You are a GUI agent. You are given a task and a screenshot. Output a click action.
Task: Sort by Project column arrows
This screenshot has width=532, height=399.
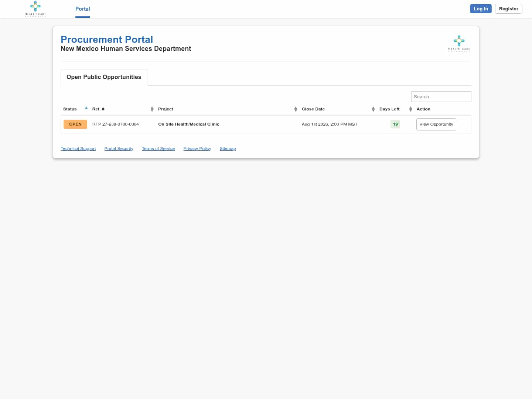pos(296,109)
